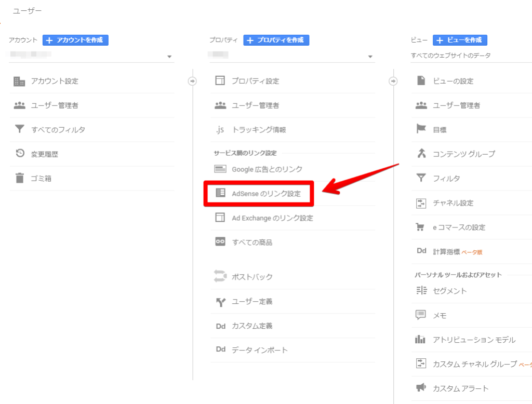
Task: Expand the account selector dropdown
Action: (x=169, y=57)
